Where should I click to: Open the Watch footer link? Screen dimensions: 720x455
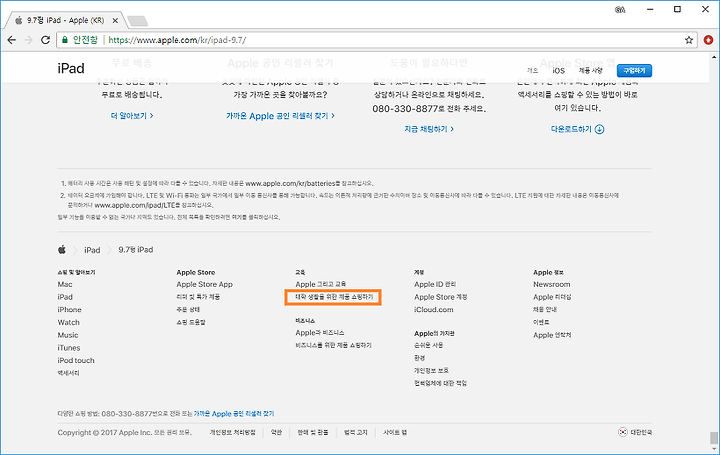[x=68, y=322]
